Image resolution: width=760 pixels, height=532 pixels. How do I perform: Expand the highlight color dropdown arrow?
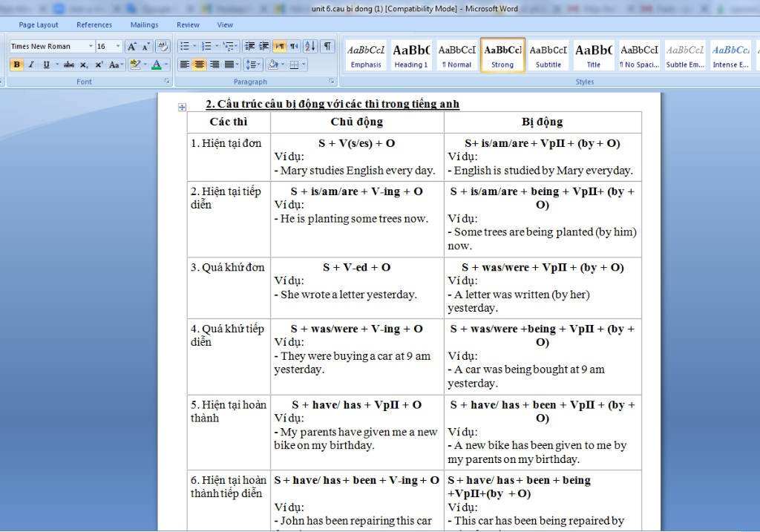(x=145, y=65)
